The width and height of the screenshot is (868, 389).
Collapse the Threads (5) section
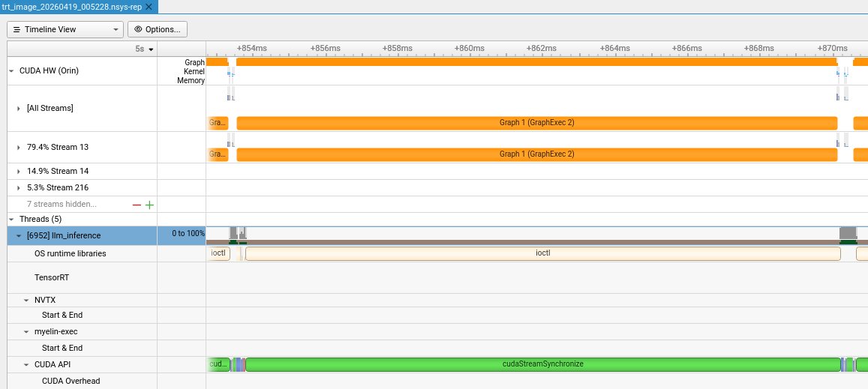[11, 219]
